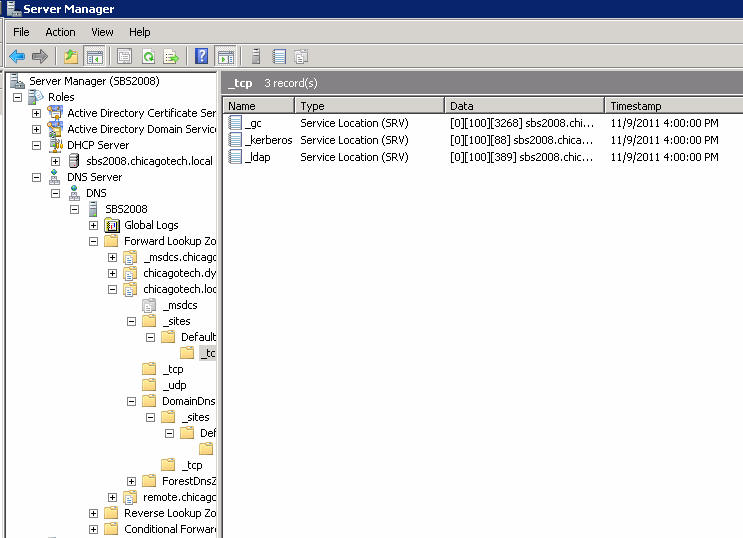This screenshot has height=538, width=743.
Task: Click the SBS2008 server icon in tree
Action: pyautogui.click(x=93, y=209)
